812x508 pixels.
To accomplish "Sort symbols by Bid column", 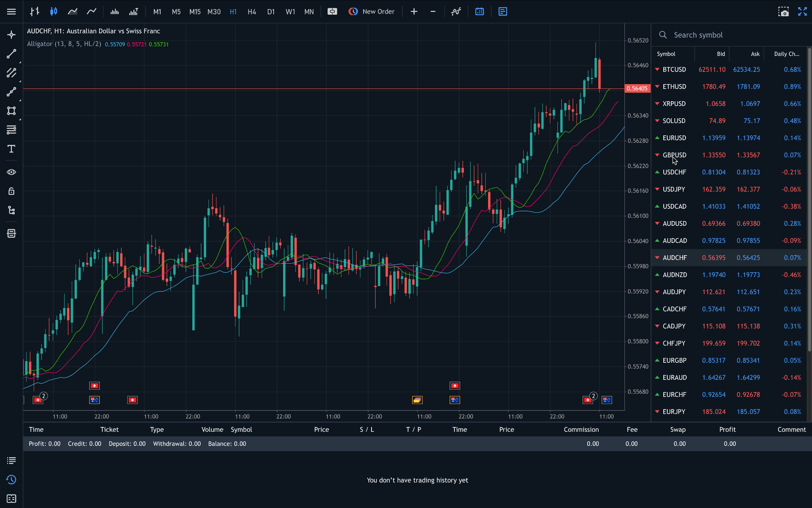I will [x=721, y=54].
